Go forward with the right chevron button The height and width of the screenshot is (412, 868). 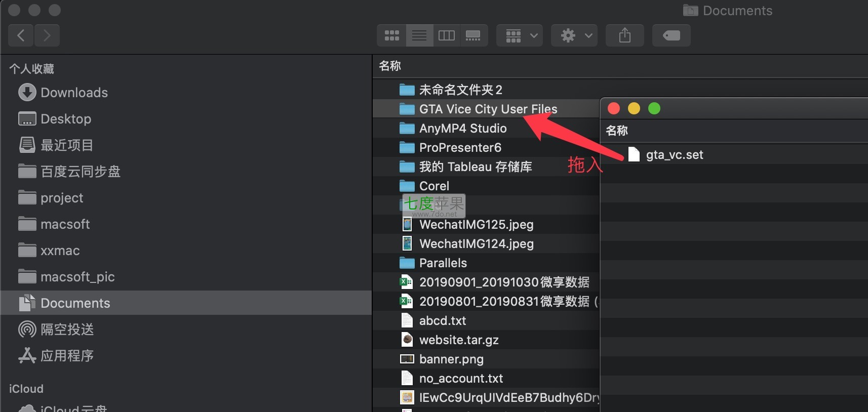tap(47, 35)
